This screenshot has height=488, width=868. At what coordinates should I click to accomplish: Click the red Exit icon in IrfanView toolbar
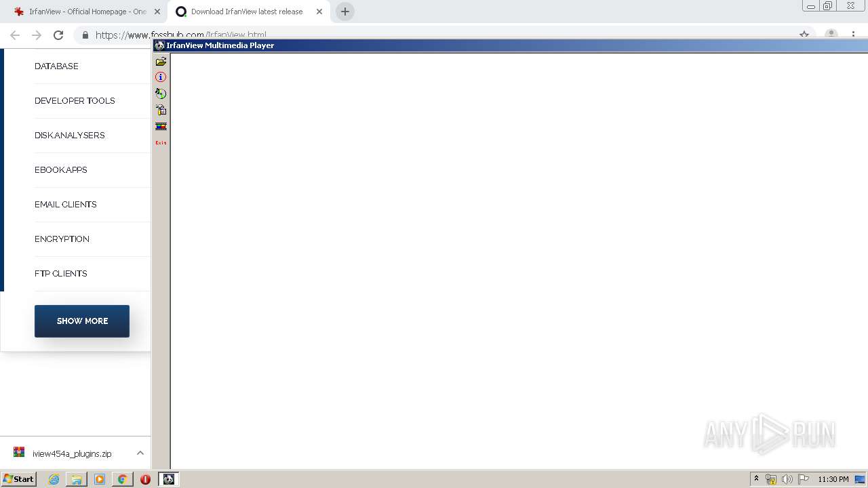[161, 142]
